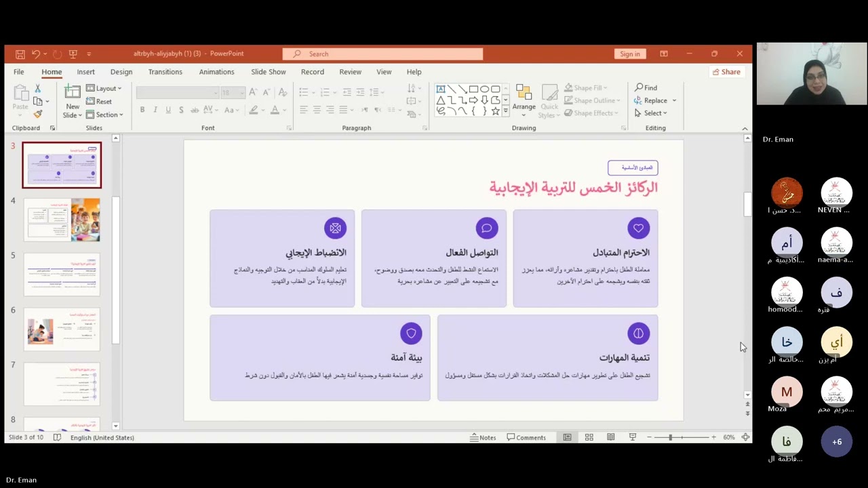Insert a New Slide
868x488 pixels.
coord(73,102)
